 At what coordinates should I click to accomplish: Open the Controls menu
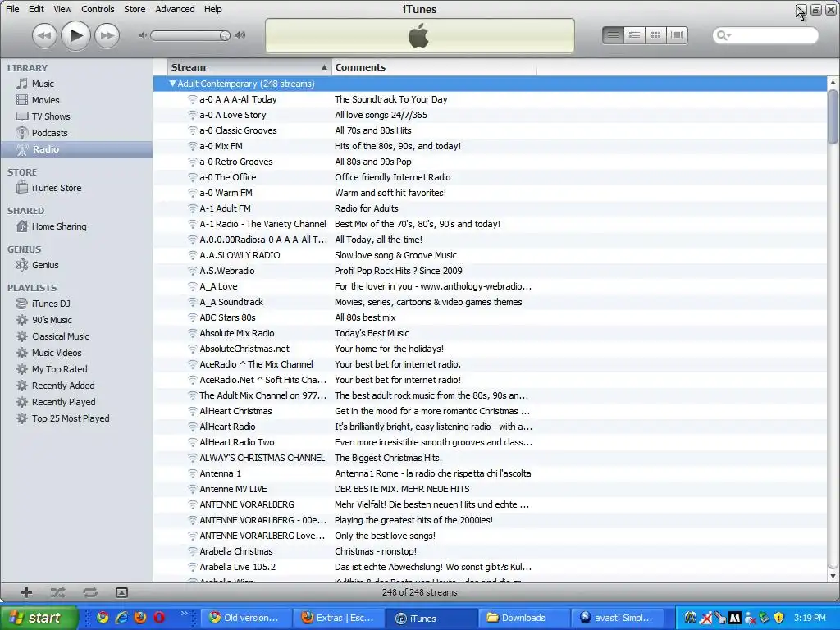(x=98, y=9)
